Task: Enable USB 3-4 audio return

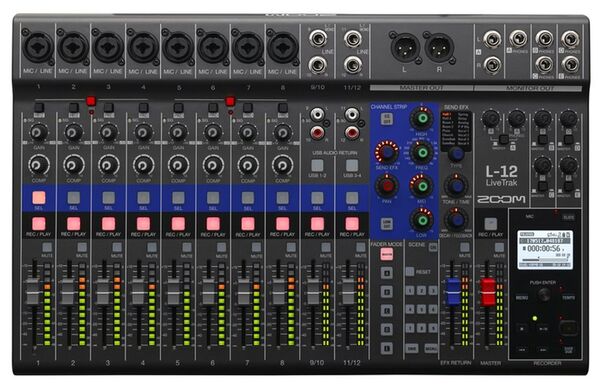Action: point(352,165)
